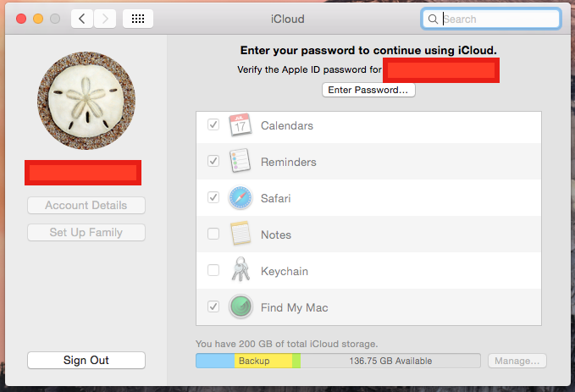Click the Enter Password… button
Image resolution: width=575 pixels, height=392 pixels.
[368, 90]
